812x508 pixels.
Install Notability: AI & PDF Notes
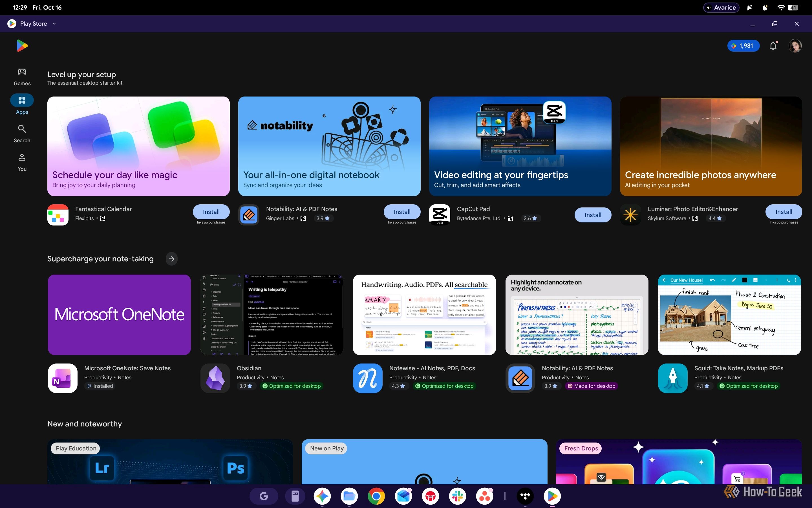coord(402,212)
